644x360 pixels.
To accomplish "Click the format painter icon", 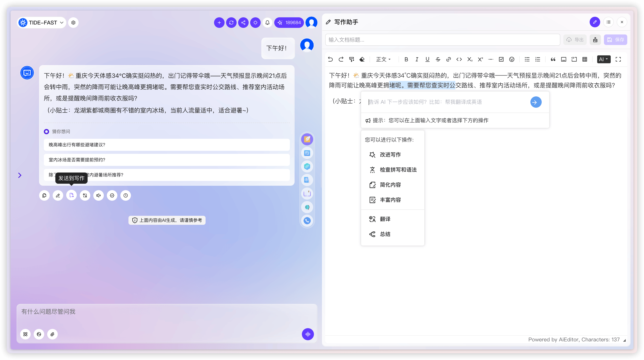I will coord(352,59).
